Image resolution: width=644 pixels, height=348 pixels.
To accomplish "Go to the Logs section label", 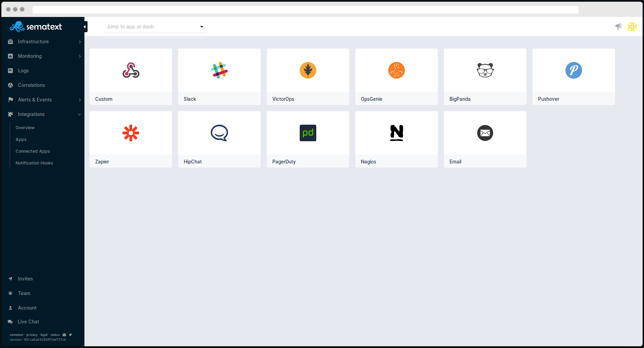I will 23,71.
